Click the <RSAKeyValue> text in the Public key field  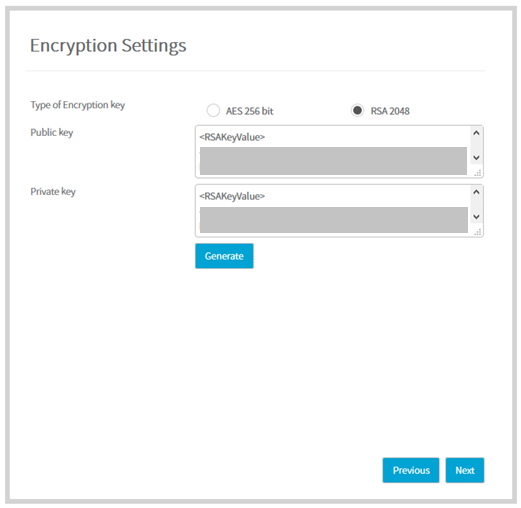[x=232, y=137]
